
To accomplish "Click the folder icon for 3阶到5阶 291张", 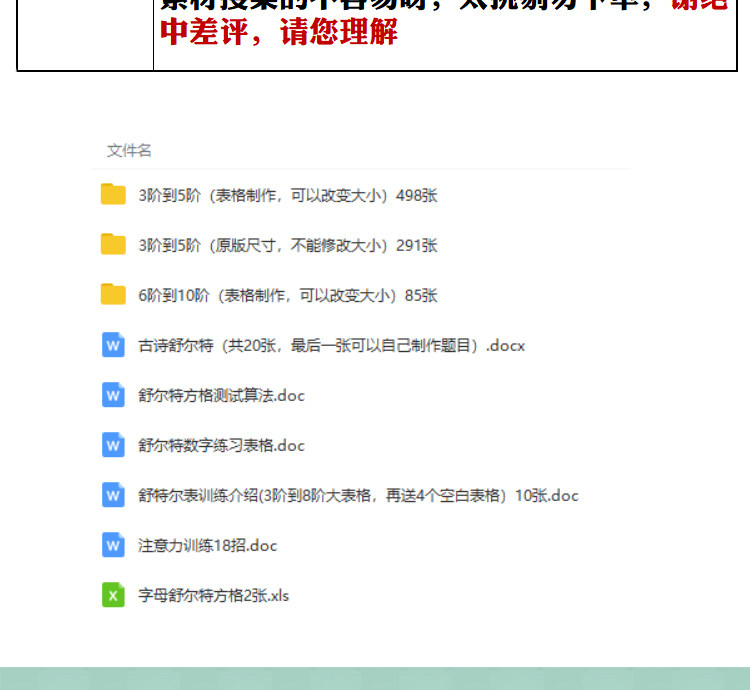I will pyautogui.click(x=113, y=244).
